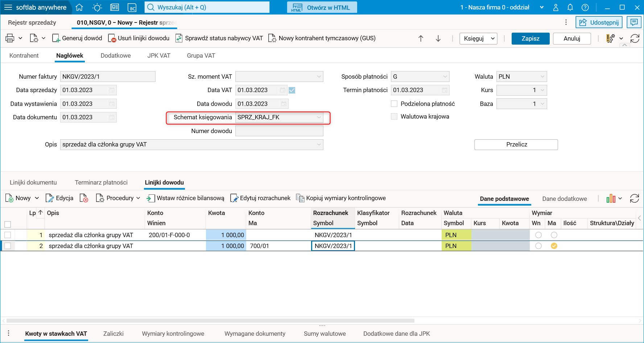Open calendar for Termin płatności
Viewport: 644px width, 343px height.
445,90
